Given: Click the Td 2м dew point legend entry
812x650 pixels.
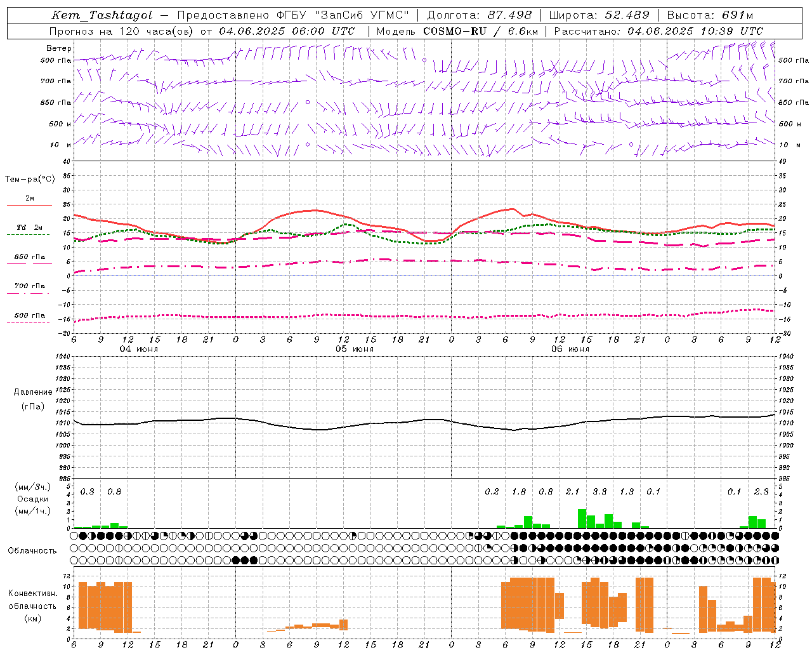Looking at the screenshot, I should click(29, 227).
